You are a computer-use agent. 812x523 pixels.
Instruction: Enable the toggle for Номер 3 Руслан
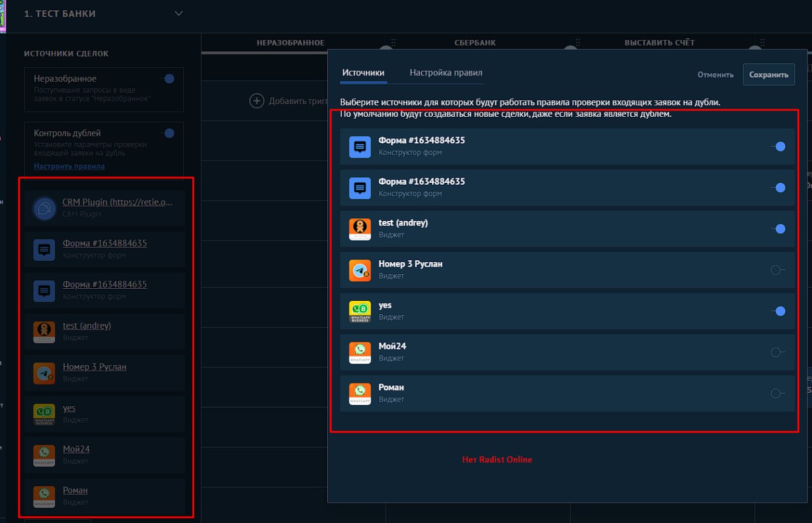coord(778,270)
